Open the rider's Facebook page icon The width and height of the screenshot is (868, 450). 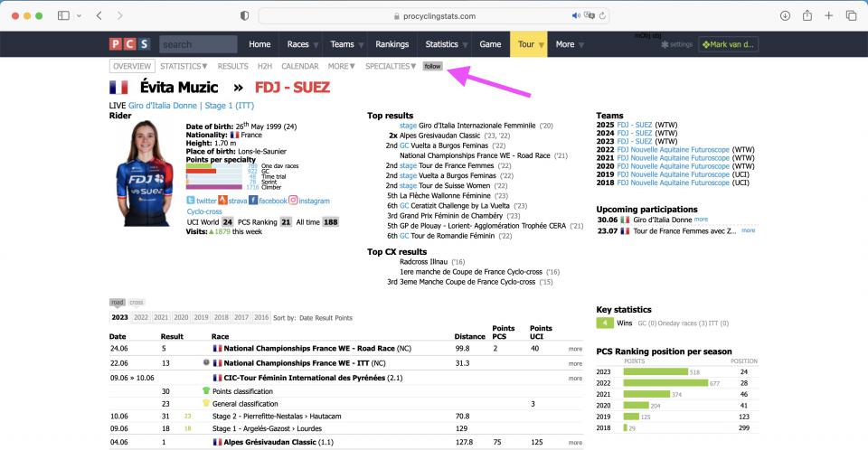pos(254,201)
